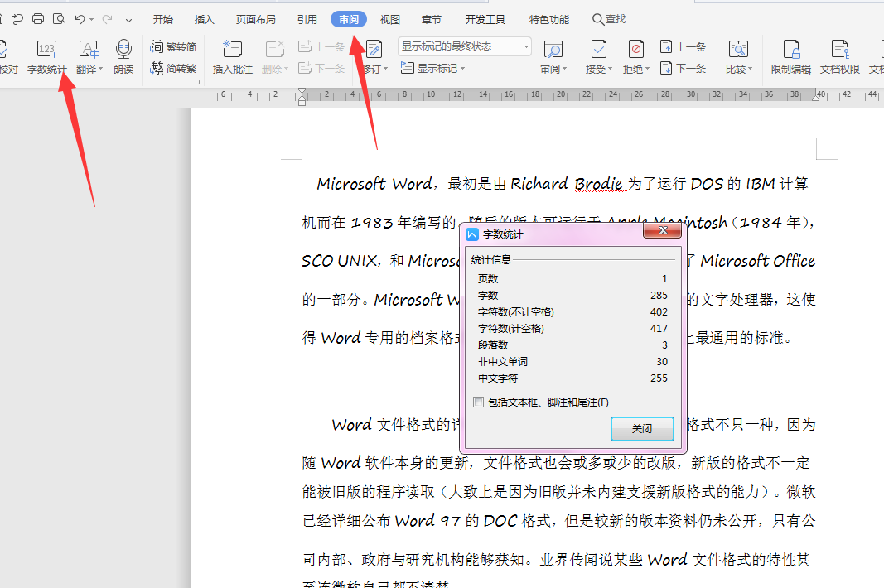884x588 pixels.
Task: Accept the change (接受)
Action: 598,57
